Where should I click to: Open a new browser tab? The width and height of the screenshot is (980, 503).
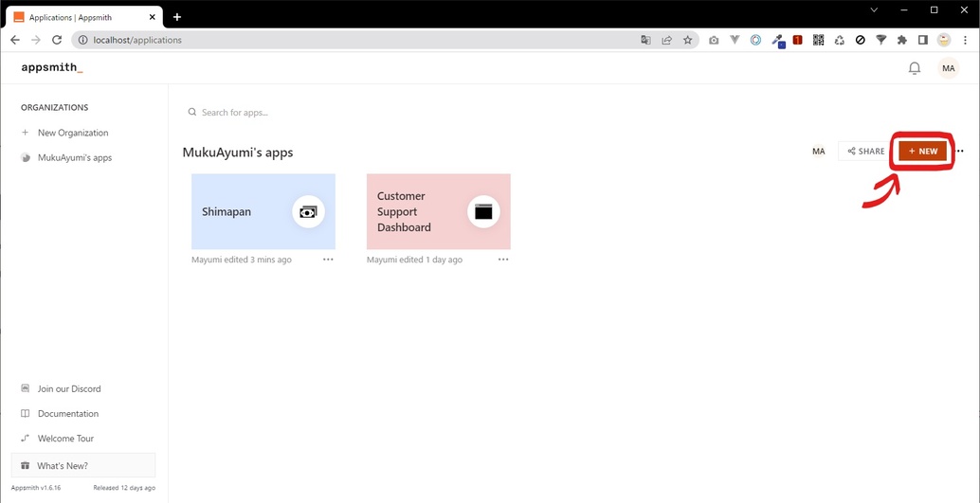[x=177, y=17]
